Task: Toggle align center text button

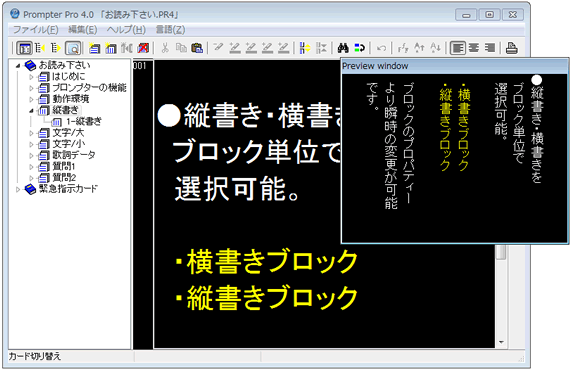Action: pos(474,48)
